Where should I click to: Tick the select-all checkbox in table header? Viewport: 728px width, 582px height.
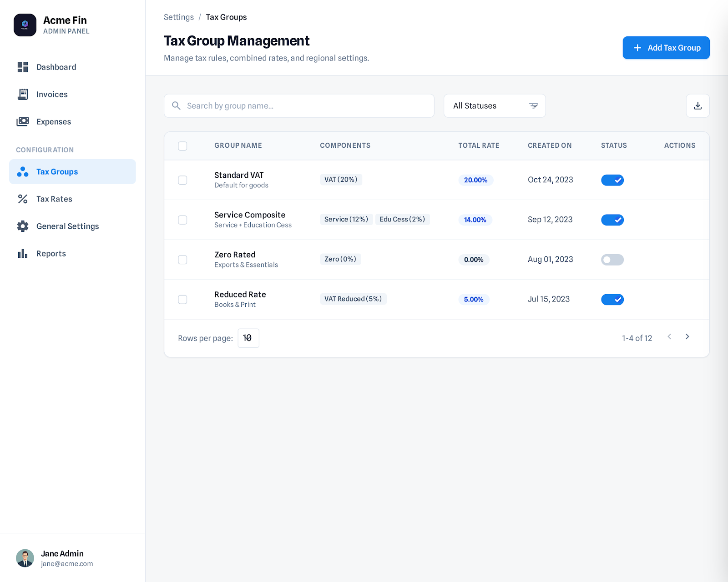pyautogui.click(x=182, y=146)
